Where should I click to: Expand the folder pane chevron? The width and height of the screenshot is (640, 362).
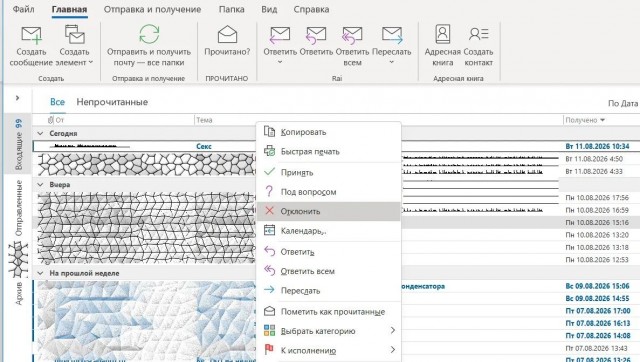click(x=18, y=98)
